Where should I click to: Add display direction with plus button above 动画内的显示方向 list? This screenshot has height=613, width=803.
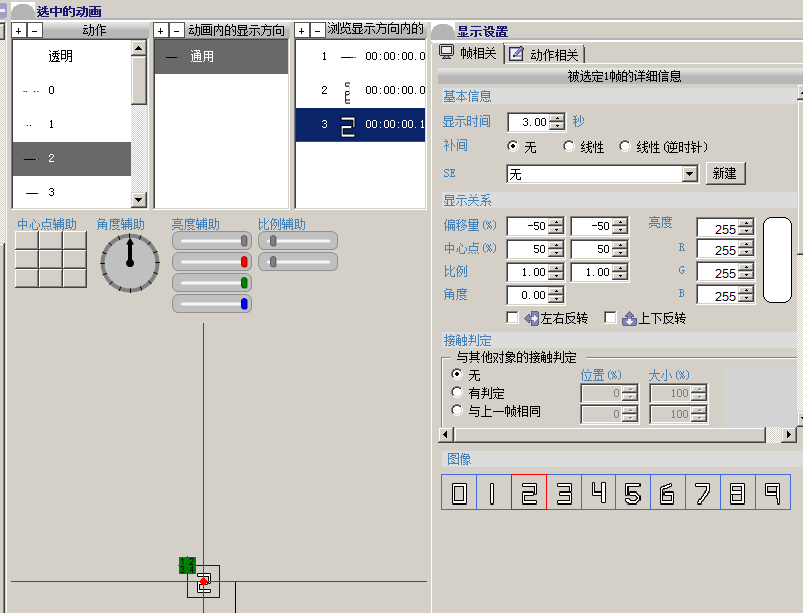pyautogui.click(x=161, y=31)
